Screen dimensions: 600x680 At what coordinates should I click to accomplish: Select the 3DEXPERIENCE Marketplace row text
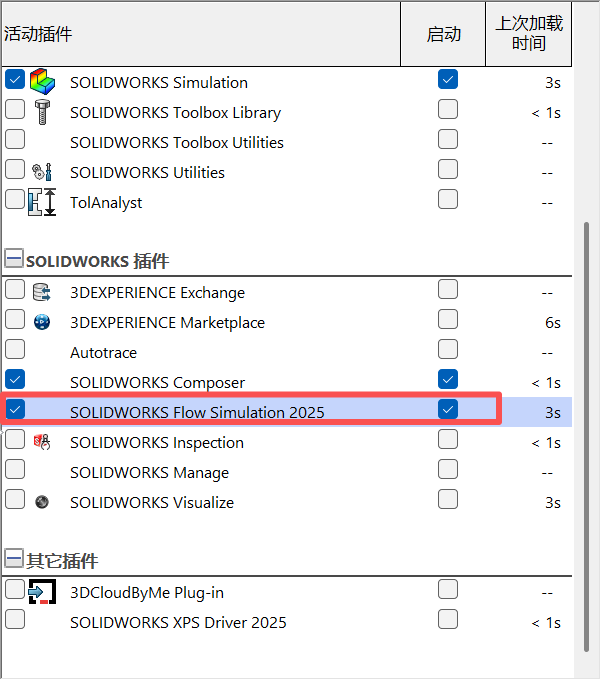tap(167, 323)
